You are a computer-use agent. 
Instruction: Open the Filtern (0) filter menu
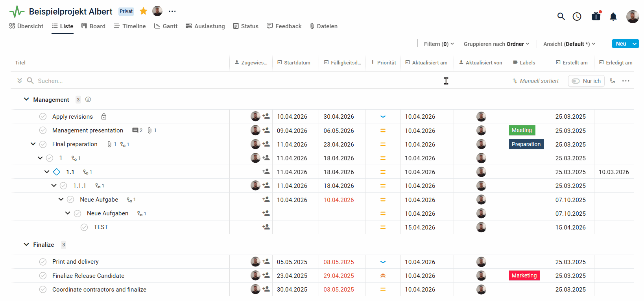click(x=439, y=44)
